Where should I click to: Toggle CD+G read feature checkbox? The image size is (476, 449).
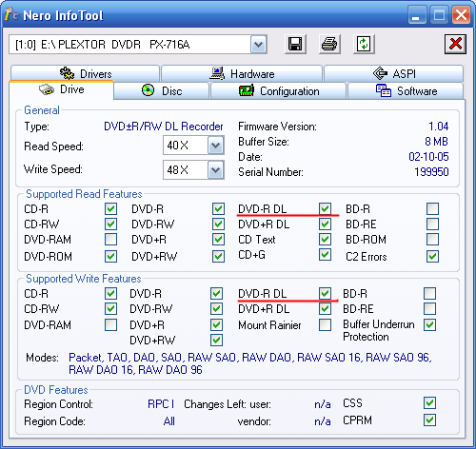[x=325, y=255]
